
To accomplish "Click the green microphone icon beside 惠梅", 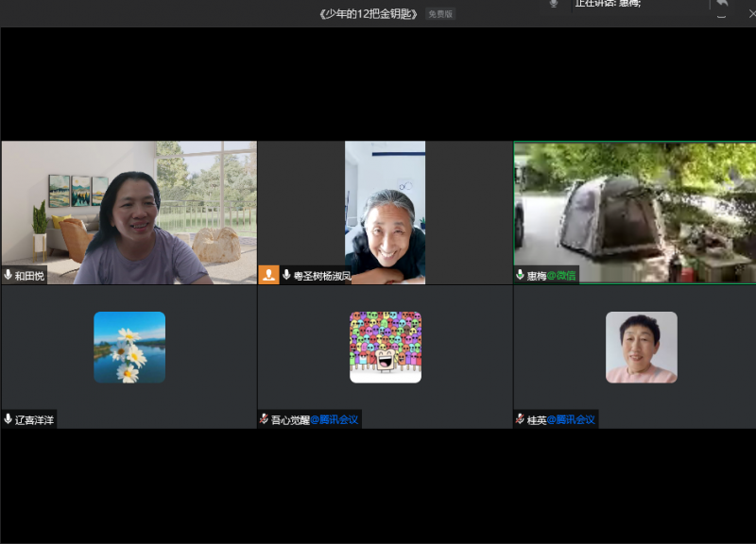I will click(520, 276).
